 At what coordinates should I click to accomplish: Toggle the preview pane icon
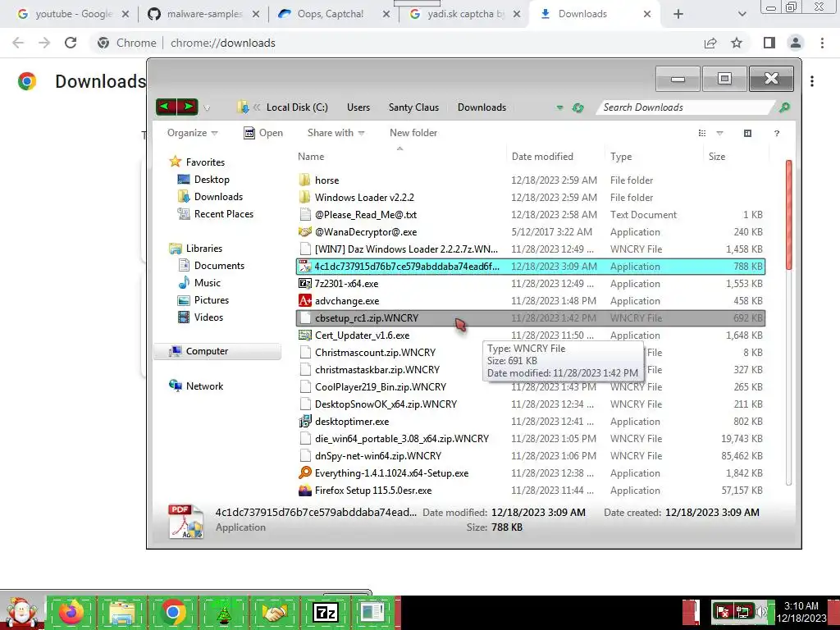pyautogui.click(x=748, y=133)
